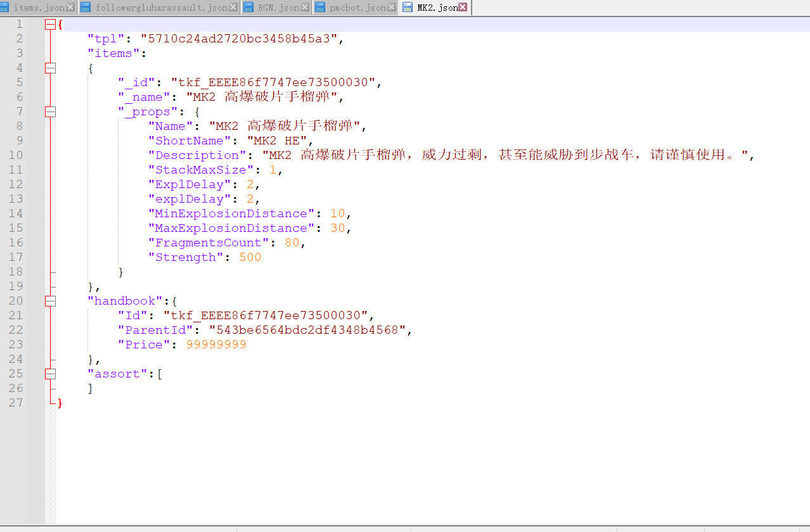Screen dimensions: 810x532
Task: Click the save-state icon on MK2.json tab
Action: coord(408,8)
